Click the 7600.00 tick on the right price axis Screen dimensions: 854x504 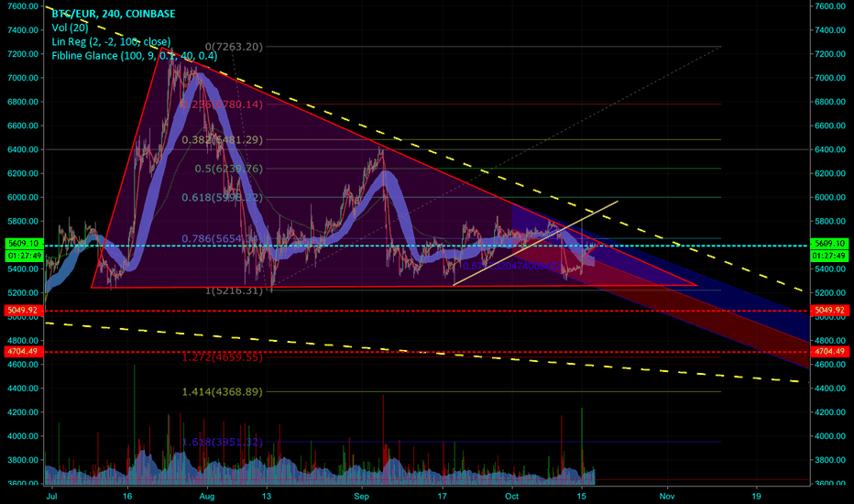click(830, 6)
